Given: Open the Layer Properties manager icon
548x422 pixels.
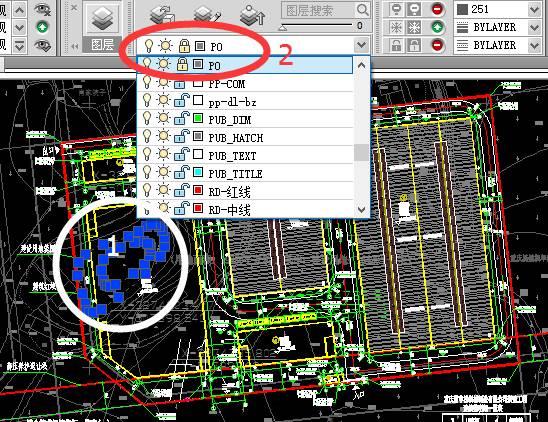Looking at the screenshot, I should pyautogui.click(x=104, y=18).
